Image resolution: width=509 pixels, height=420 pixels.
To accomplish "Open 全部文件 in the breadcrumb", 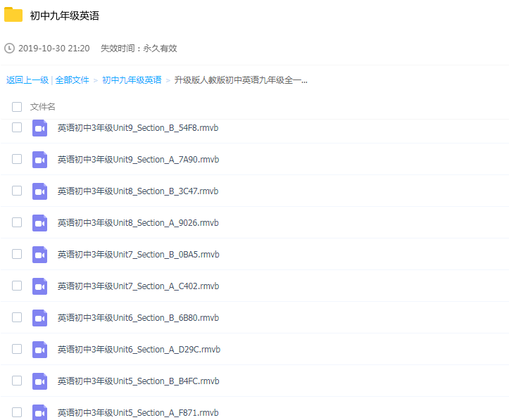I will pyautogui.click(x=72, y=80).
